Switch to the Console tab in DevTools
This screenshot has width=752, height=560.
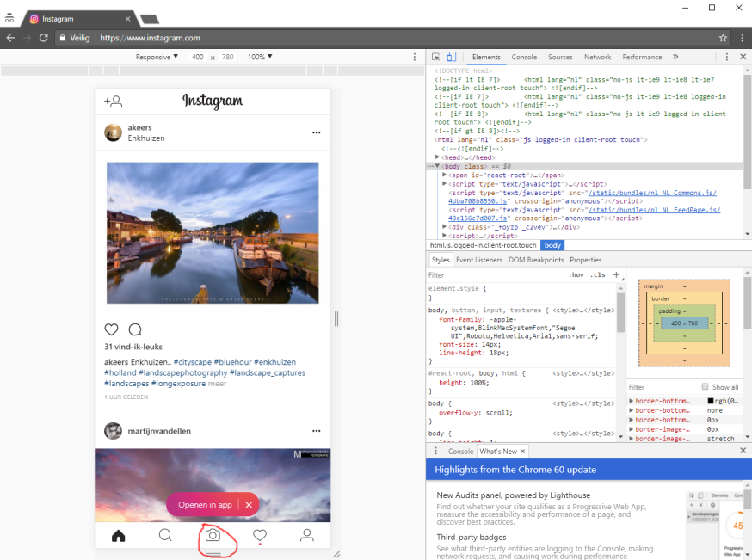(524, 57)
